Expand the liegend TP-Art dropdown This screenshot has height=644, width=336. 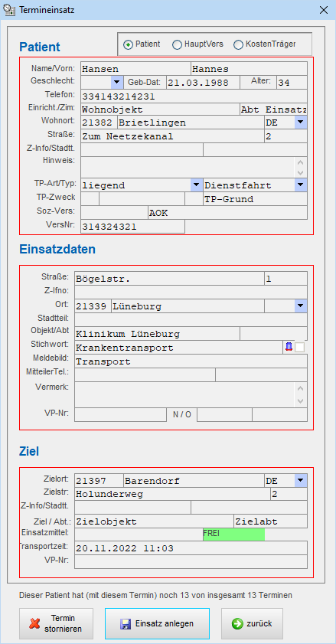[x=197, y=185]
